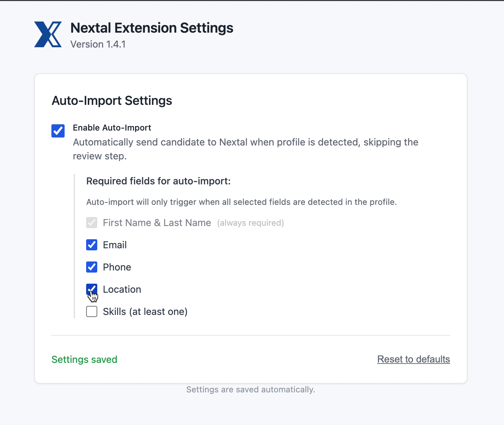Uncheck the Phone checkbox
Viewport: 504px width, 425px height.
91,267
